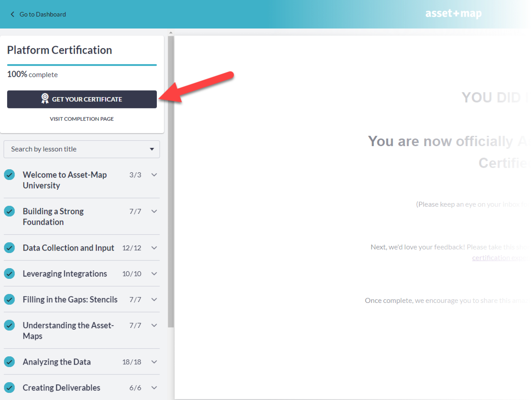Expand the Filling in the Gaps: Stencils chapter
This screenshot has height=400, width=532.
(x=154, y=299)
